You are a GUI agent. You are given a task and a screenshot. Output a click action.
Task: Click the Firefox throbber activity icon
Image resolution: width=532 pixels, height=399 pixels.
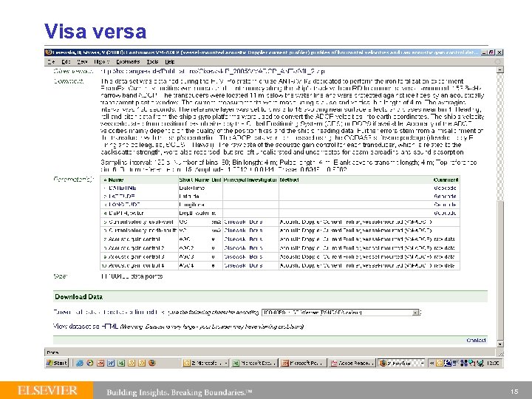coord(498,62)
